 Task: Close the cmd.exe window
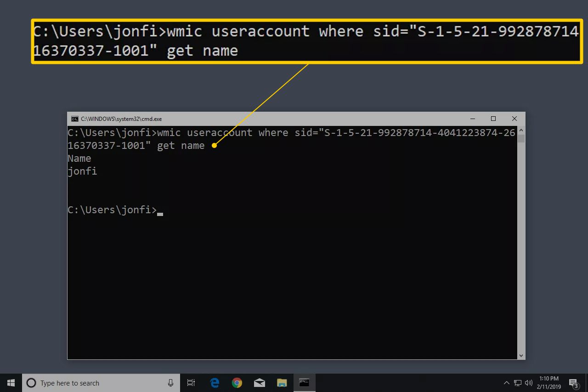coord(514,119)
